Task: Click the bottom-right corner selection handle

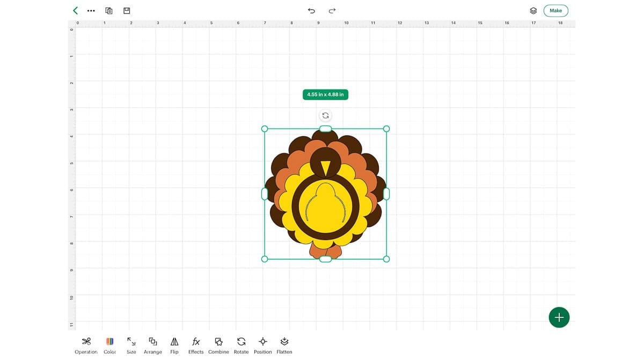Action: tap(386, 259)
